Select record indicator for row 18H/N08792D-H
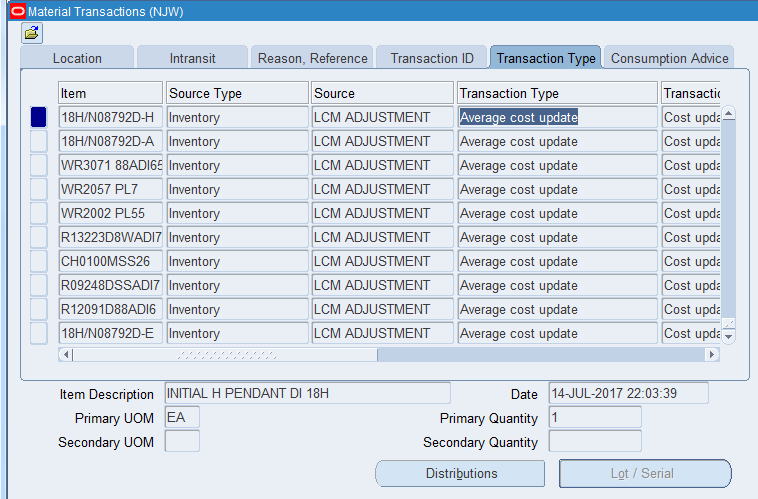This screenshot has width=758, height=499. (39, 117)
